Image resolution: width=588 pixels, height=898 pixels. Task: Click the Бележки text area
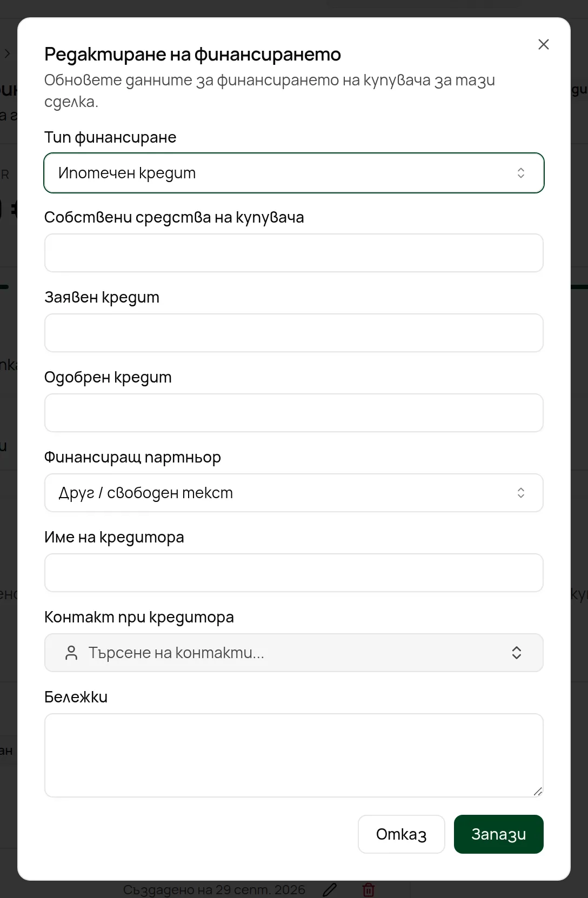point(294,755)
